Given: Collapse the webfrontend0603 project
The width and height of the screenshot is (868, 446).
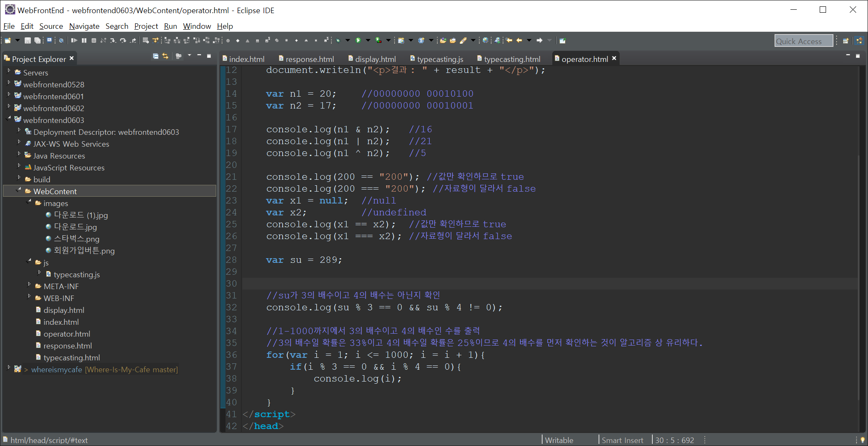Looking at the screenshot, I should (x=9, y=118).
